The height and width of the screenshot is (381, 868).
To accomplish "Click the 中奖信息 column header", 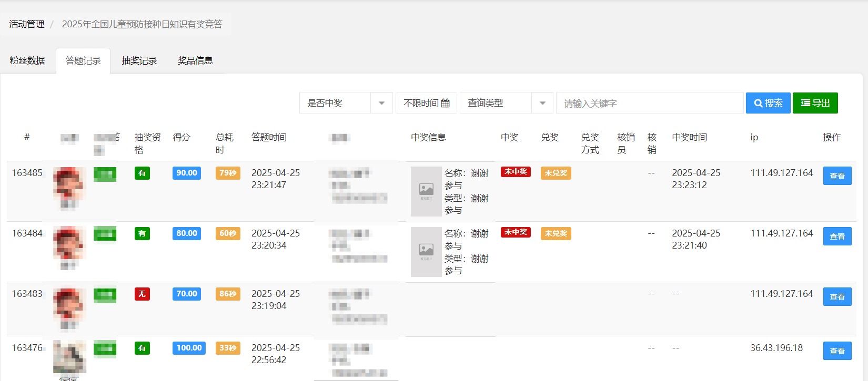I will [x=428, y=137].
